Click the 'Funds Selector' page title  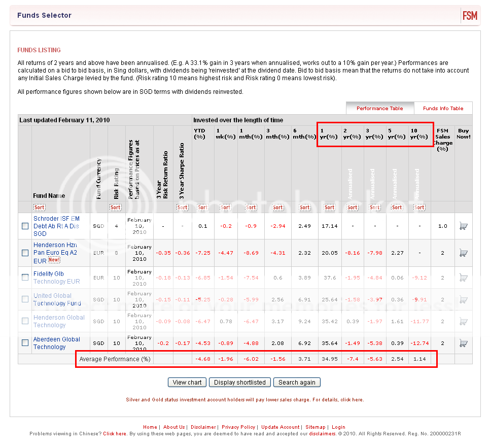[x=44, y=15]
